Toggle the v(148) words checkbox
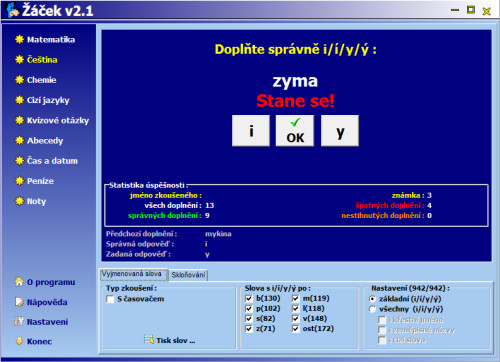This screenshot has height=362, width=500. tap(295, 318)
